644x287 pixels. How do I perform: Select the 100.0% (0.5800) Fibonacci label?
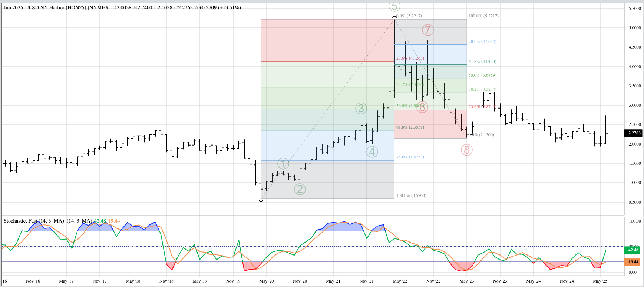point(411,196)
